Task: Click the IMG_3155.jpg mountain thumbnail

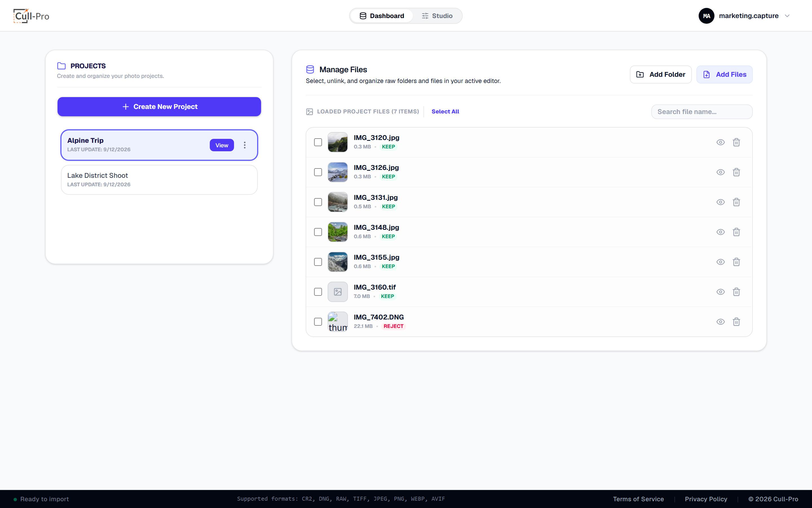Action: 337,262
